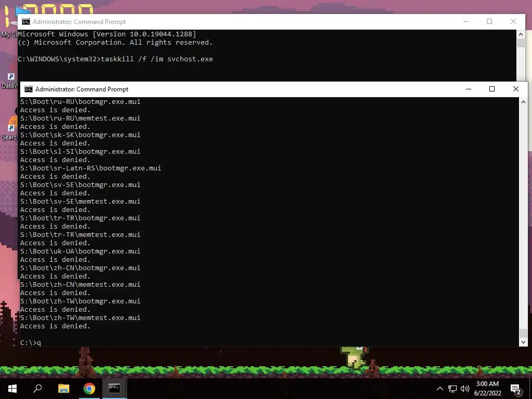Click background window scrollbar thumb

coord(521,43)
